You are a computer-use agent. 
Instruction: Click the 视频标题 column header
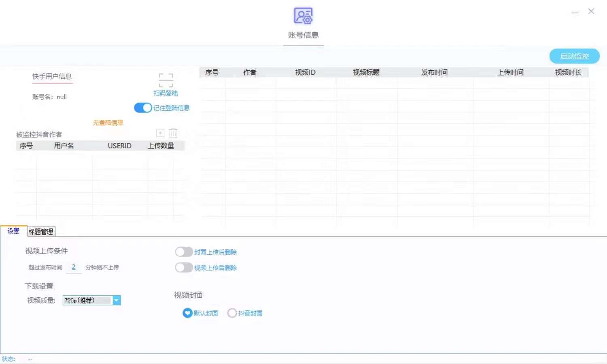[x=366, y=72]
